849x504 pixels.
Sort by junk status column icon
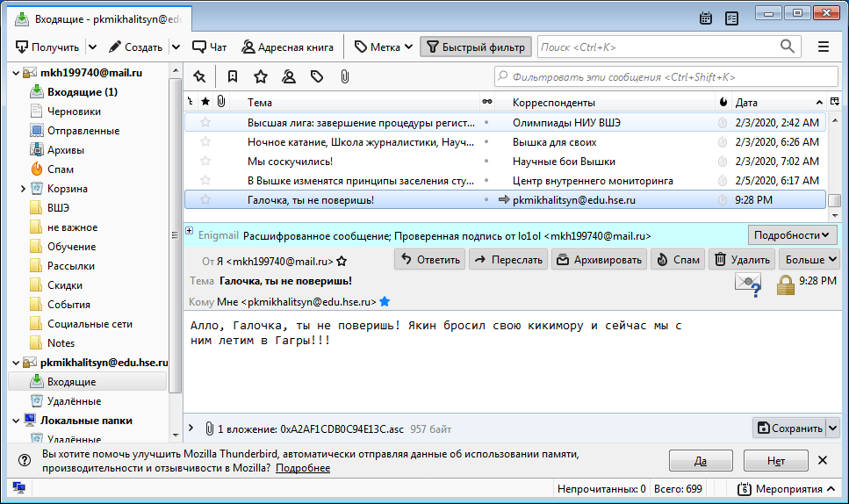[723, 102]
